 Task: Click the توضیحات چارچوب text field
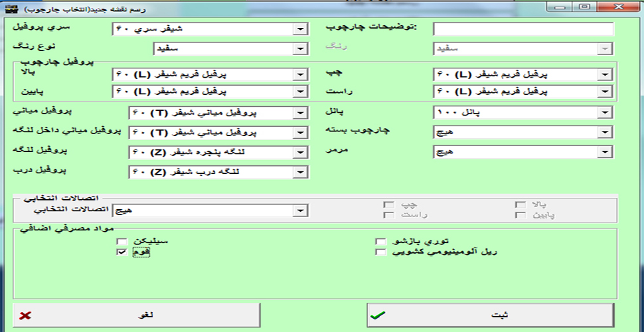523,29
